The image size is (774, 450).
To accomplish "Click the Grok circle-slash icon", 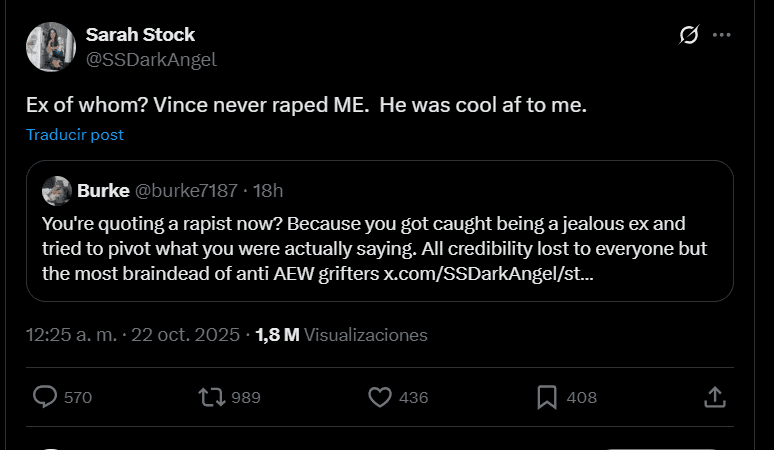I will coord(688,36).
